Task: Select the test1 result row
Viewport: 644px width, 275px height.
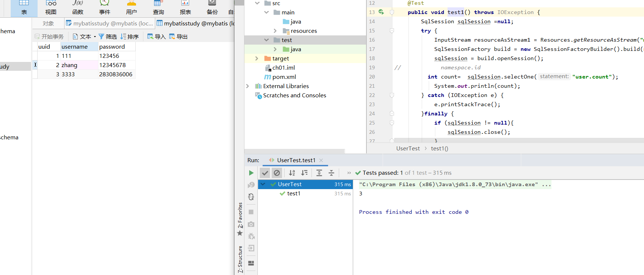Action: (x=305, y=193)
